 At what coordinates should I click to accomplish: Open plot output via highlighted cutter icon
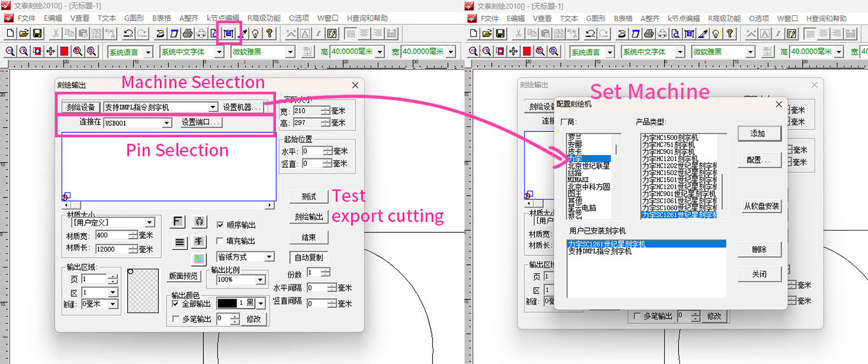pos(228,33)
